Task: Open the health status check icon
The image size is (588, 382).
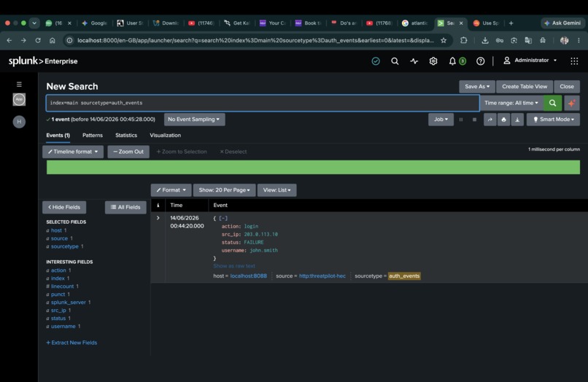Action: pos(376,61)
